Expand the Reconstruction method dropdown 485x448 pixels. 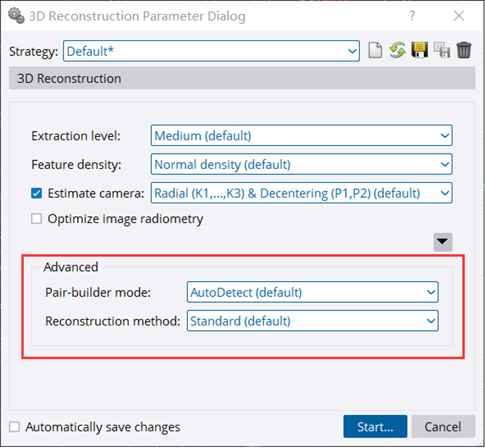(312, 321)
